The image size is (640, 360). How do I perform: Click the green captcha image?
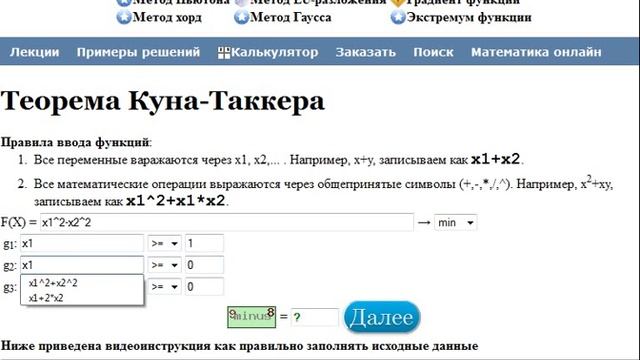pos(251,317)
